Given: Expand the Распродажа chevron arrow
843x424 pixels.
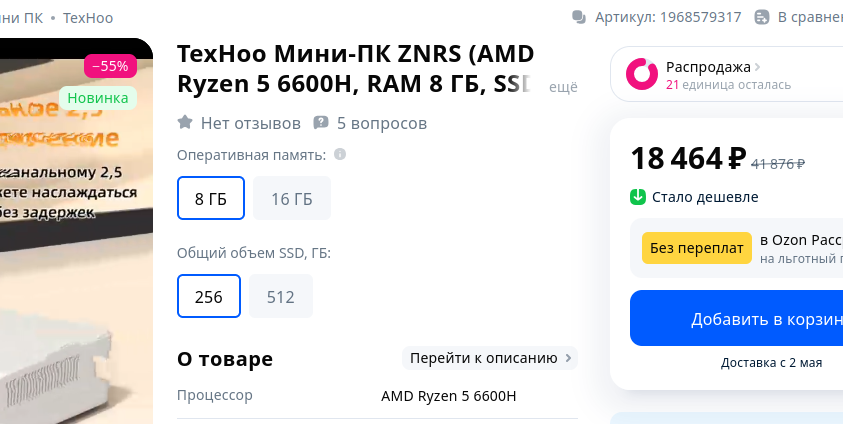Looking at the screenshot, I should (x=758, y=67).
